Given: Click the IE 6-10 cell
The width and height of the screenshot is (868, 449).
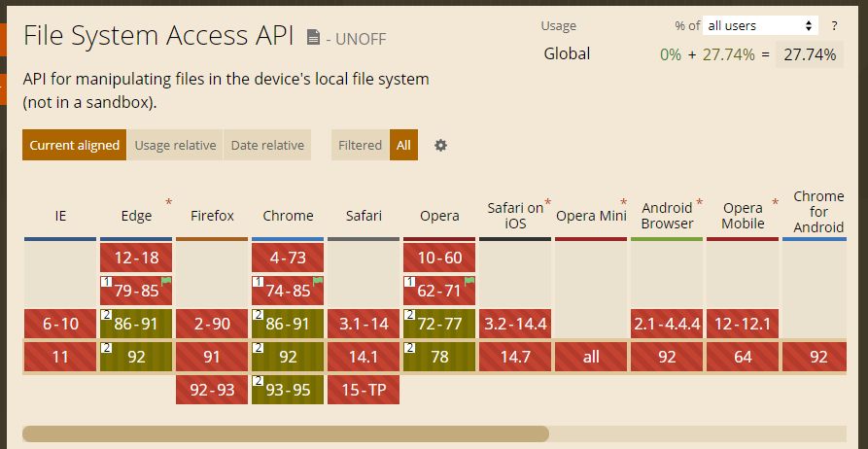Looking at the screenshot, I should pyautogui.click(x=60, y=324).
